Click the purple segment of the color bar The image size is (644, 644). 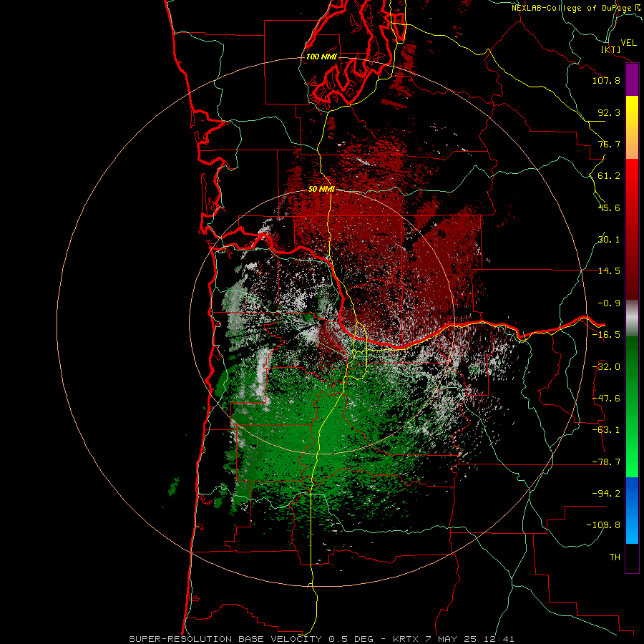pyautogui.click(x=632, y=79)
